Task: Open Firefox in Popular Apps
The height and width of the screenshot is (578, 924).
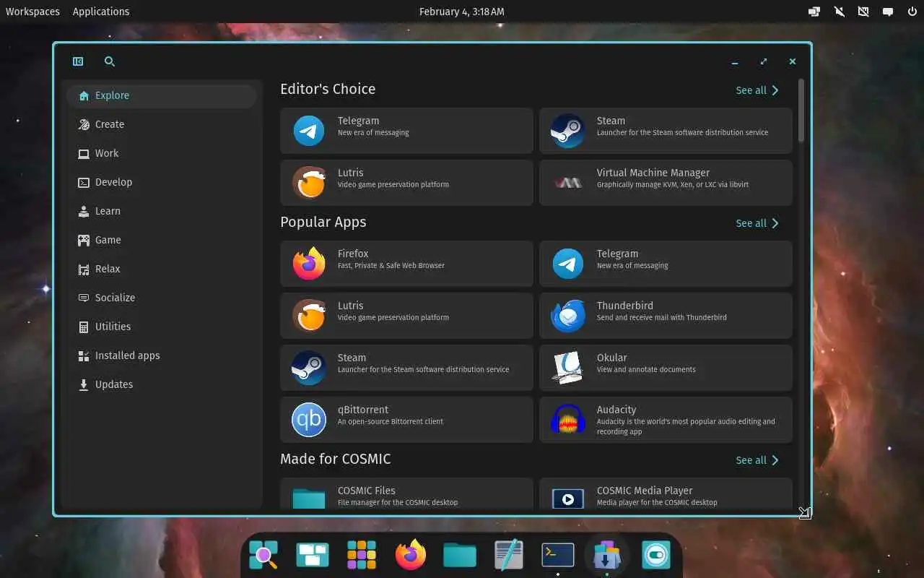Action: (406, 264)
